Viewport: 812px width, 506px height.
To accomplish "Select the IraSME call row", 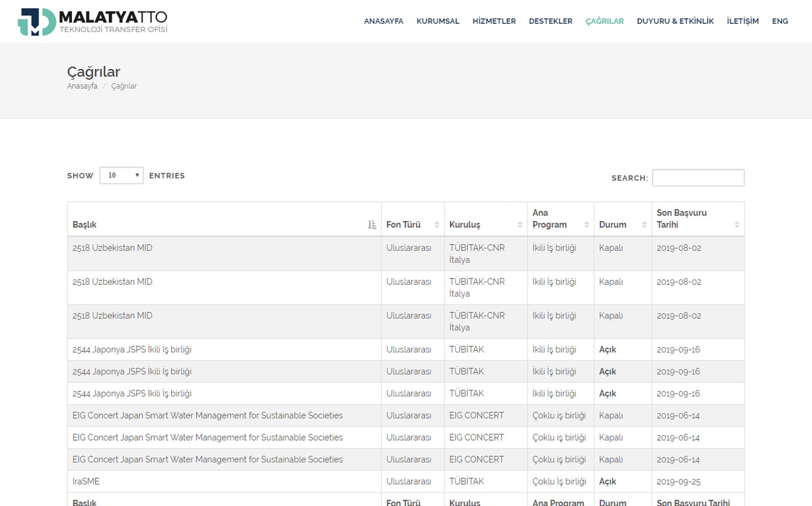I will 86,481.
